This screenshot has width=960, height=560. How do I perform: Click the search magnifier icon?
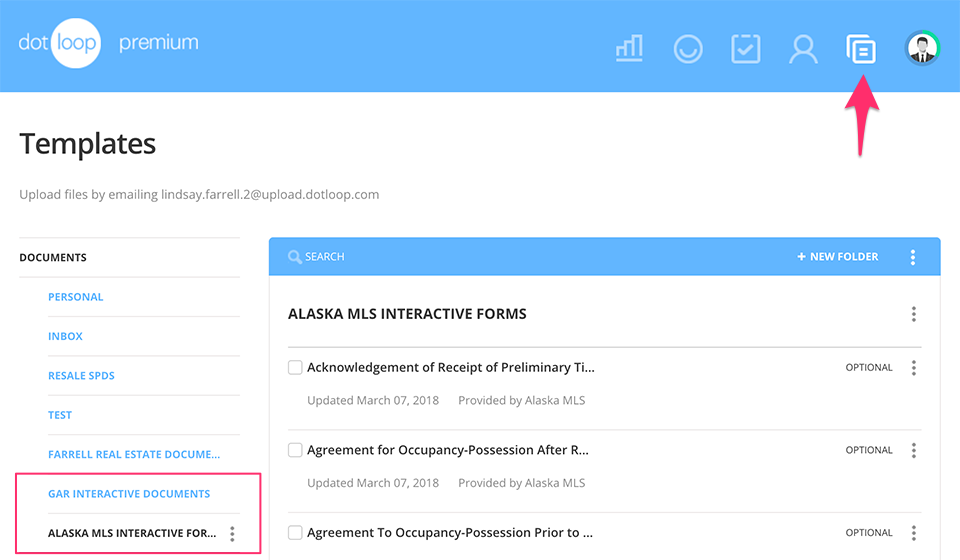295,257
